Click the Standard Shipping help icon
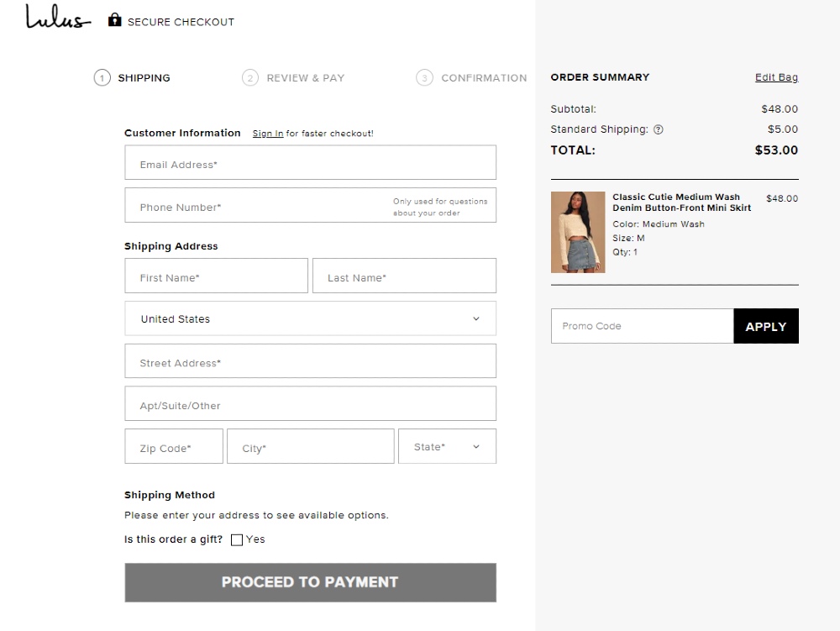 coord(659,129)
